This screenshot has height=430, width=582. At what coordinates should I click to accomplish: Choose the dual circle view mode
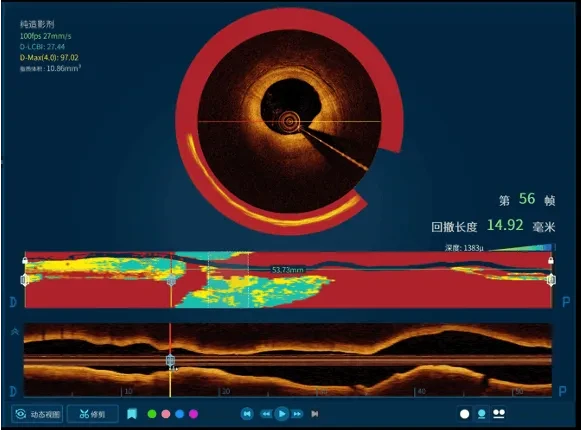click(x=499, y=413)
